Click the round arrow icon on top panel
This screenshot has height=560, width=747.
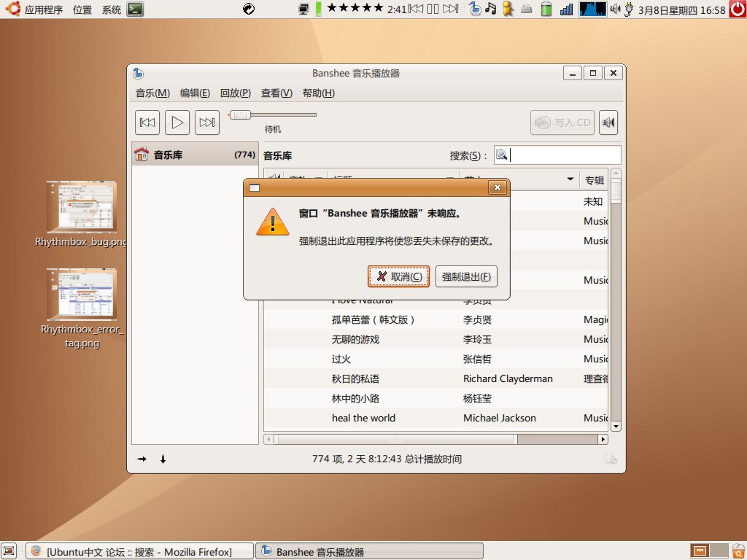249,9
